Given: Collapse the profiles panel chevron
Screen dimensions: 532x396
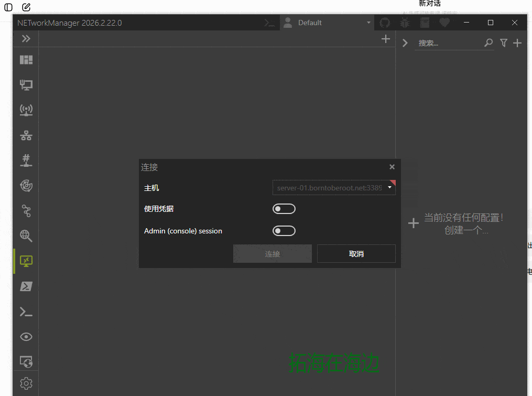Looking at the screenshot, I should (405, 43).
